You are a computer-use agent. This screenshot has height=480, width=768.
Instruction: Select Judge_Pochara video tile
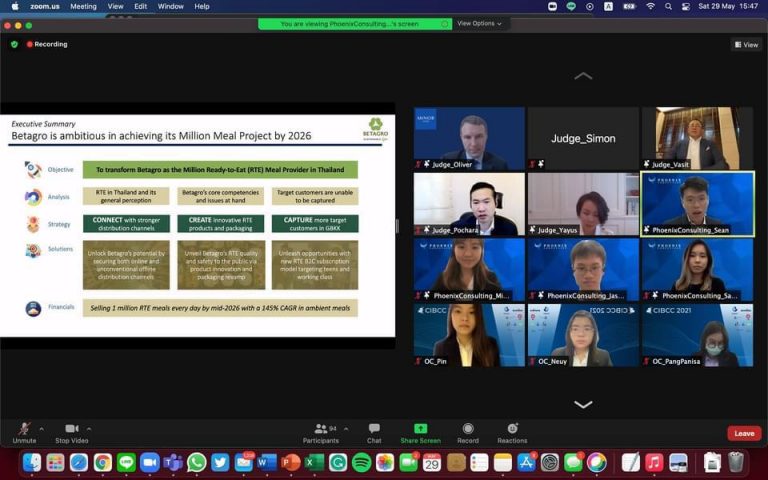[x=469, y=204]
